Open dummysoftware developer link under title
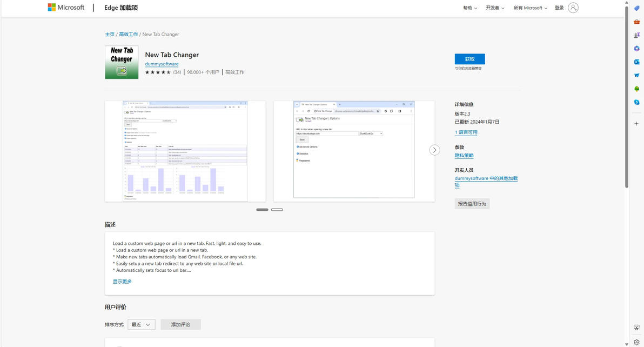Screen dimensions: 644x347 coord(162,64)
